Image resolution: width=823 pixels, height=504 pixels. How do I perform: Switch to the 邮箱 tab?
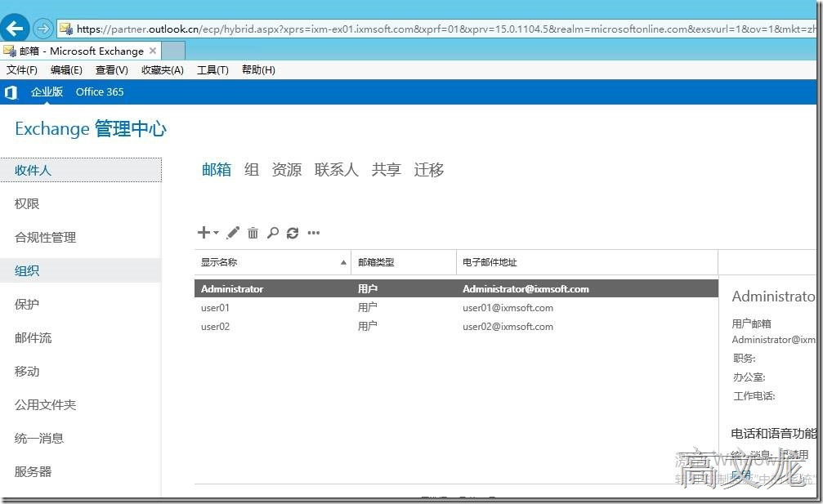(x=217, y=169)
